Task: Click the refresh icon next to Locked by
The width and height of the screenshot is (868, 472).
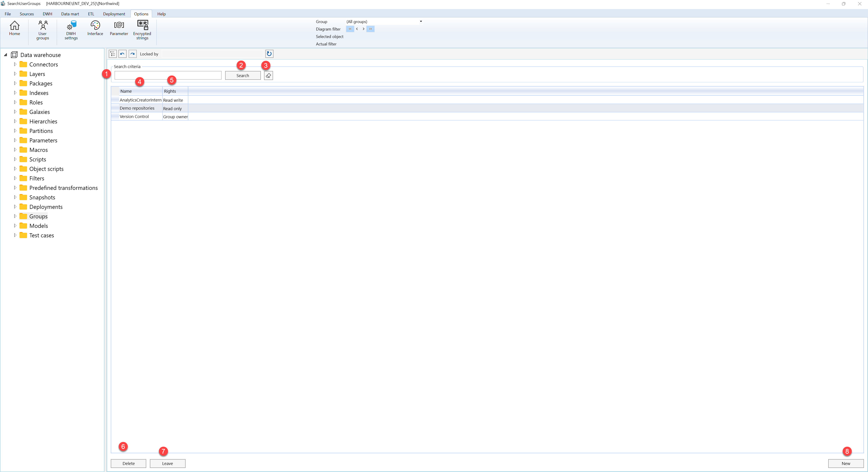Action: pos(269,54)
